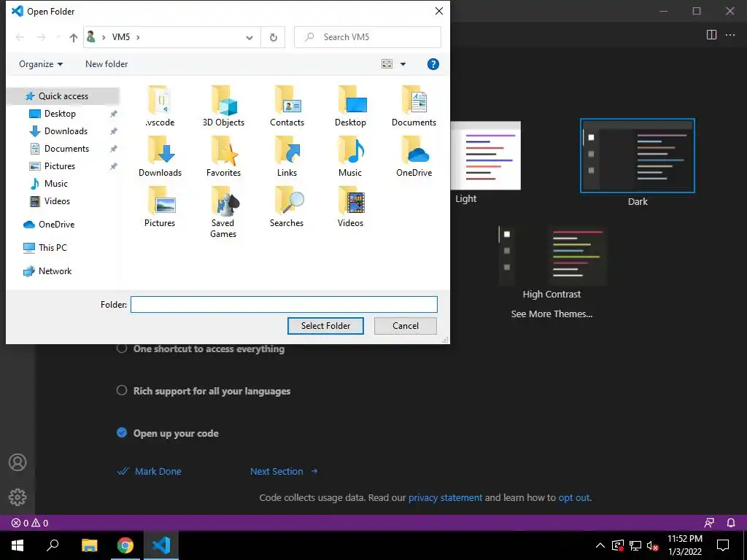The width and height of the screenshot is (747, 560).
Task: Select the Contacts folder icon
Action: 287,101
